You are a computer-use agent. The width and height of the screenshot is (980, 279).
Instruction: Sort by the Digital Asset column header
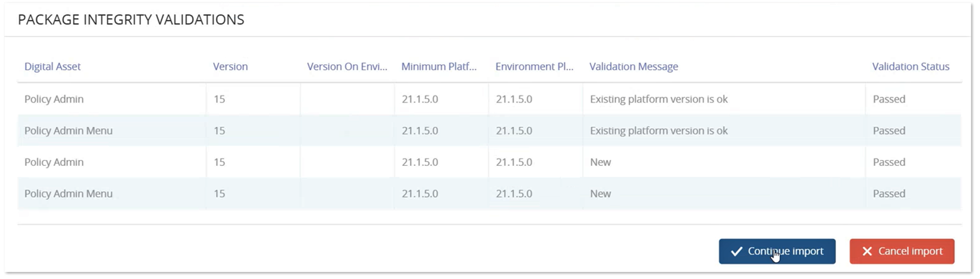coord(52,67)
